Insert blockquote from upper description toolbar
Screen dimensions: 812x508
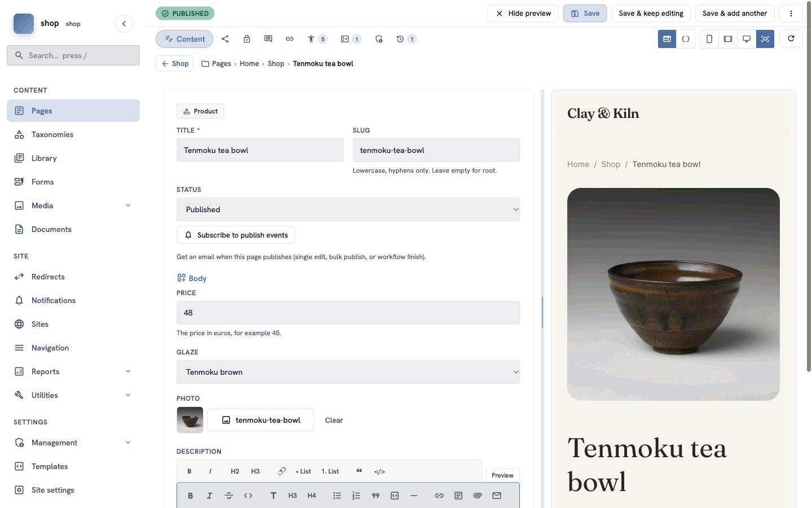pos(359,471)
